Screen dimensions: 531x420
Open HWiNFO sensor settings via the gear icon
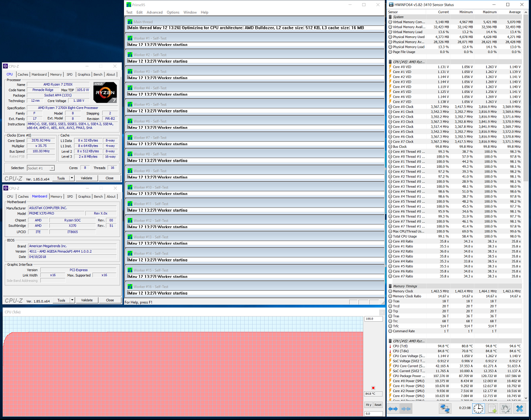click(x=505, y=408)
